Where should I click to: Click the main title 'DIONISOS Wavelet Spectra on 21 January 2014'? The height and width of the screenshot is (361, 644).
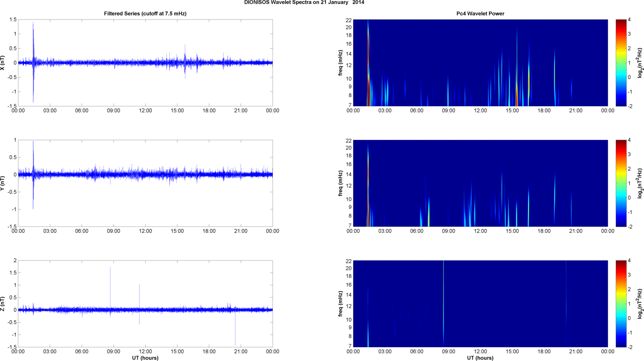[304, 3]
